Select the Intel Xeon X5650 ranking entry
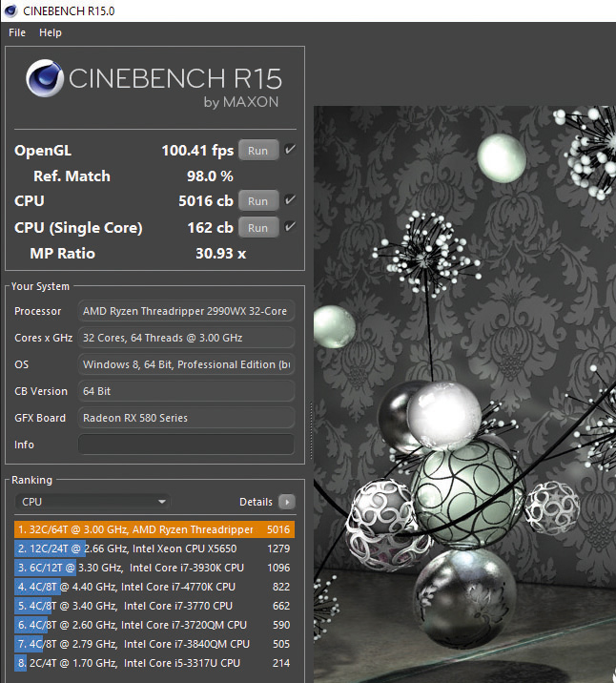 pyautogui.click(x=154, y=548)
